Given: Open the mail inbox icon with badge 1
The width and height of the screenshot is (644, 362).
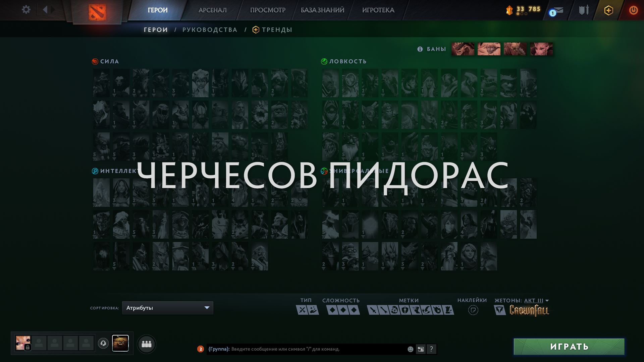Looking at the screenshot, I should (557, 11).
